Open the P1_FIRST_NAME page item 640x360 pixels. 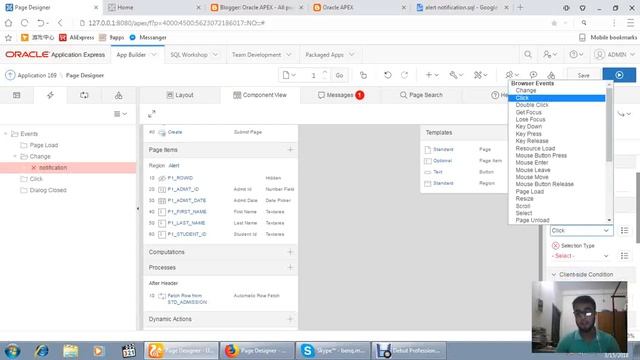click(187, 212)
